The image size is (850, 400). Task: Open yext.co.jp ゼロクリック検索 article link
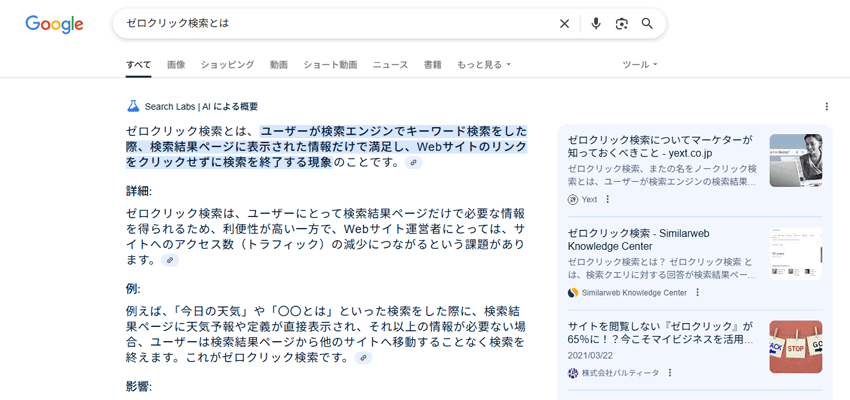[x=660, y=146]
